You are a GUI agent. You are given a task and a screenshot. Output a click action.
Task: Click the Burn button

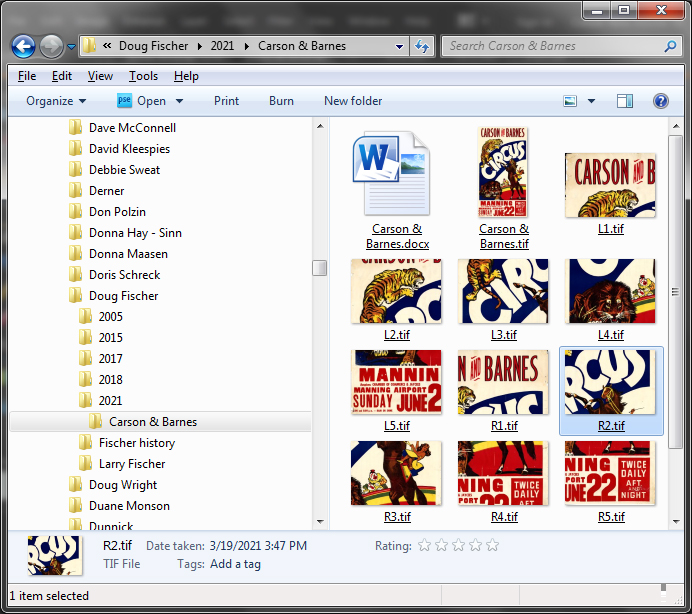click(281, 101)
